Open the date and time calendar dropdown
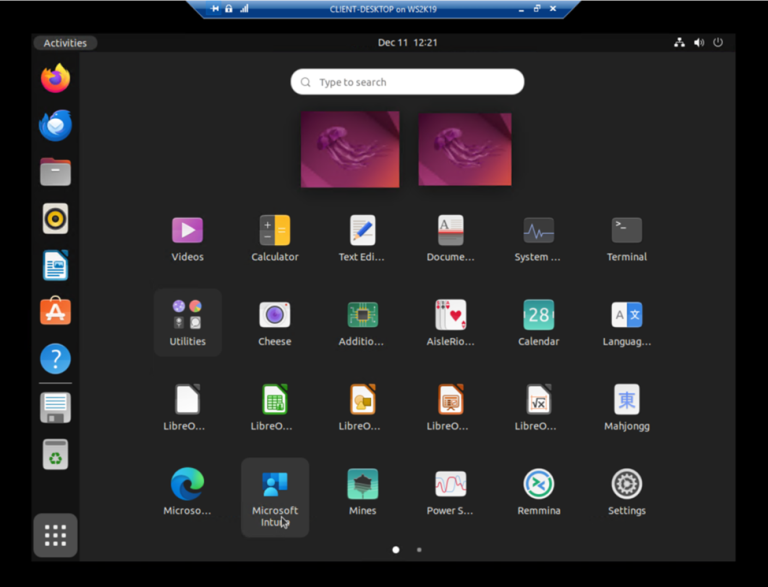 pyautogui.click(x=407, y=43)
